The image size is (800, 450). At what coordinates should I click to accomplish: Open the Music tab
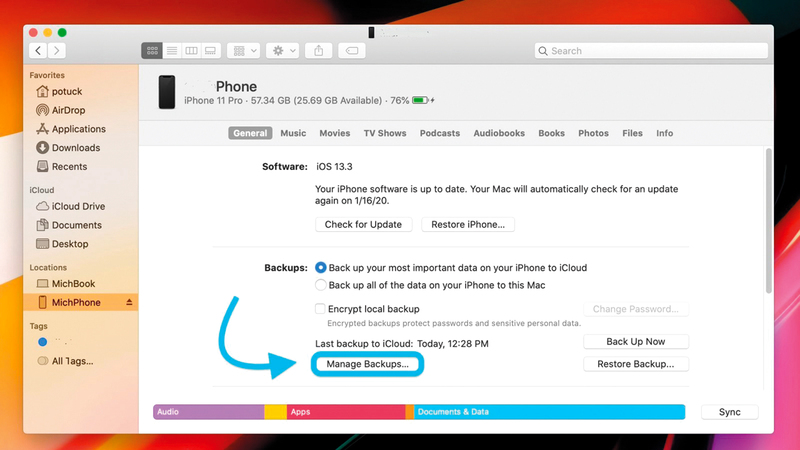(x=293, y=133)
